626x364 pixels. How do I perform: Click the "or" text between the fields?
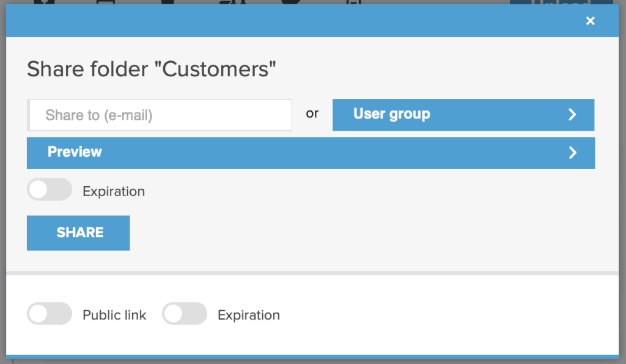point(312,114)
